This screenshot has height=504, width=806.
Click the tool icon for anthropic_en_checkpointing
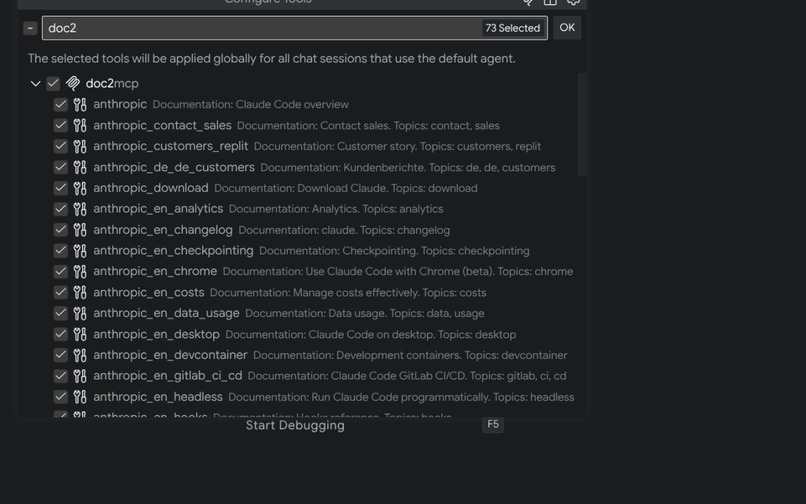[x=80, y=251]
